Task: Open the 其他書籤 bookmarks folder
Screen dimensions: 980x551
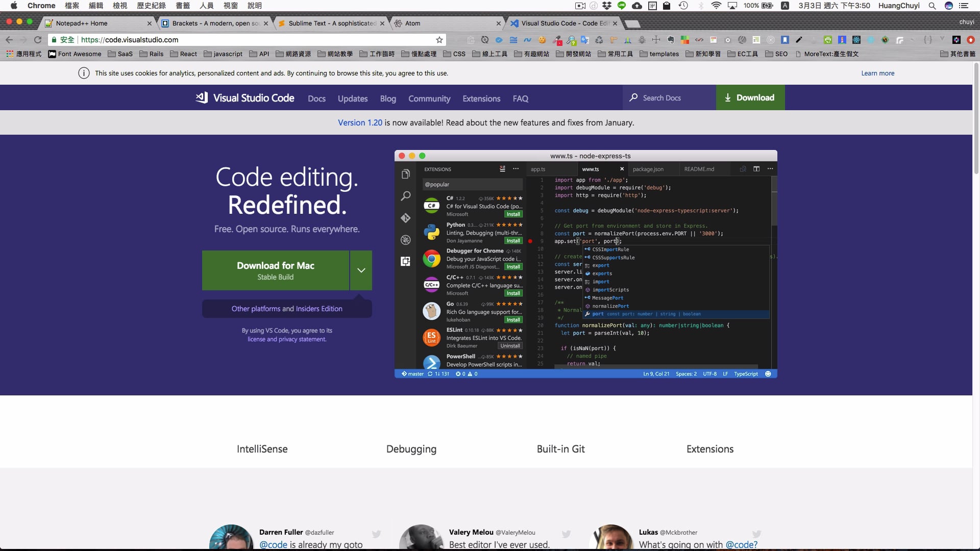Action: click(958, 54)
